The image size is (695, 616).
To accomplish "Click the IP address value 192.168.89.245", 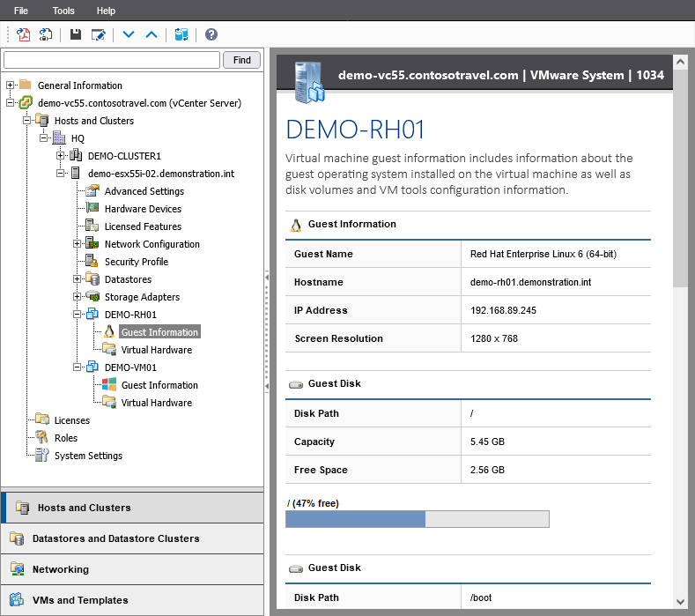I will (503, 310).
